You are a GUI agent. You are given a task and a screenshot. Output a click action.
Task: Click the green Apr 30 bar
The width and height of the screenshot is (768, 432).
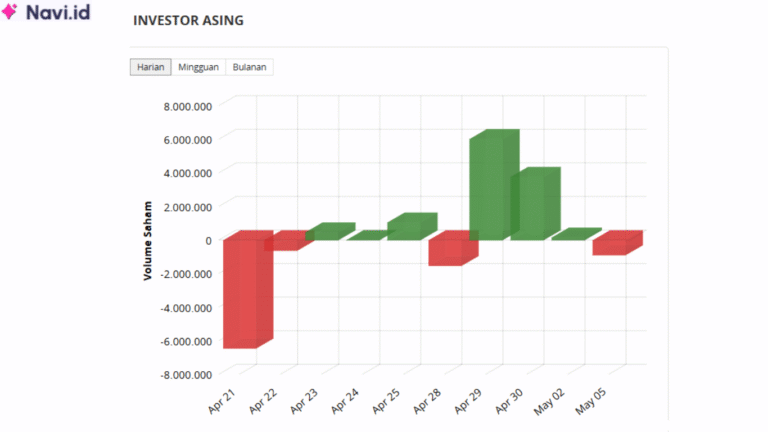click(529, 205)
